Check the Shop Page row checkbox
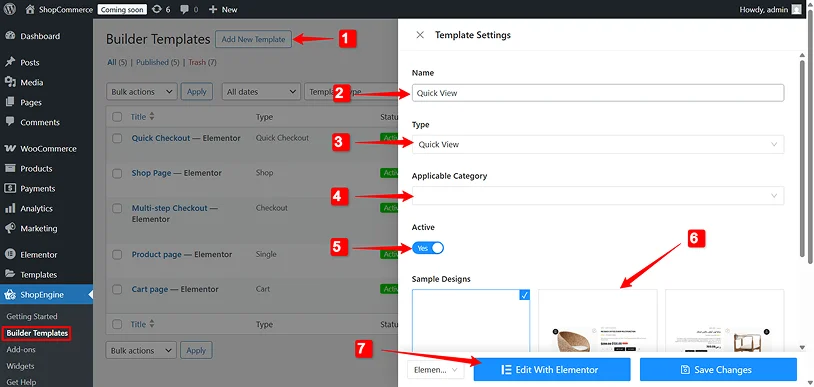Image resolution: width=814 pixels, height=387 pixels. [x=117, y=173]
